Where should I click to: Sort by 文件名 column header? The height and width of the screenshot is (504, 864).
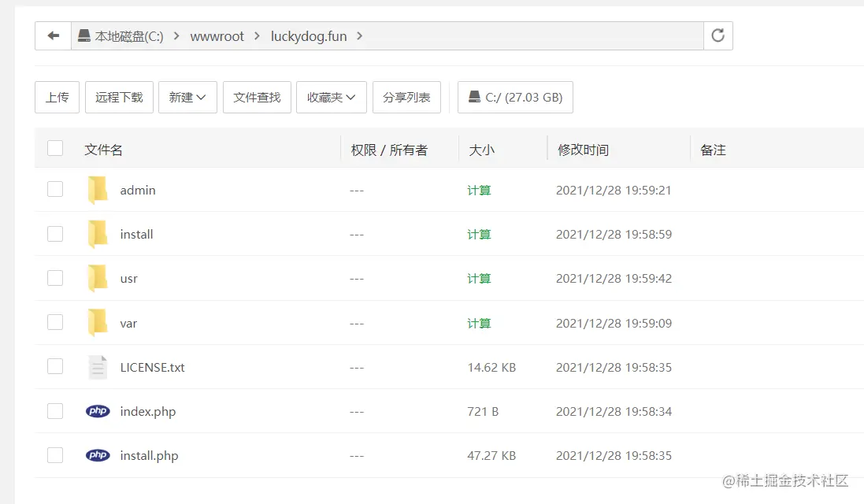tap(103, 150)
